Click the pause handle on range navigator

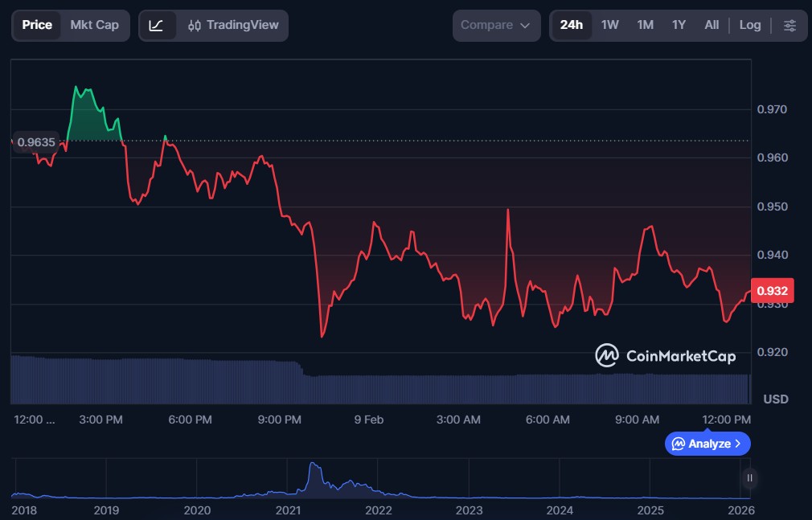pyautogui.click(x=749, y=478)
